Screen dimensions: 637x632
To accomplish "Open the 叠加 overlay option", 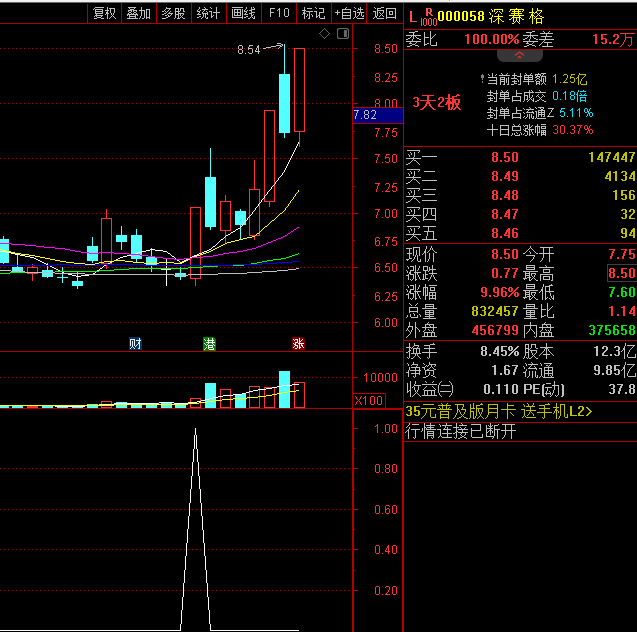I will pos(139,13).
